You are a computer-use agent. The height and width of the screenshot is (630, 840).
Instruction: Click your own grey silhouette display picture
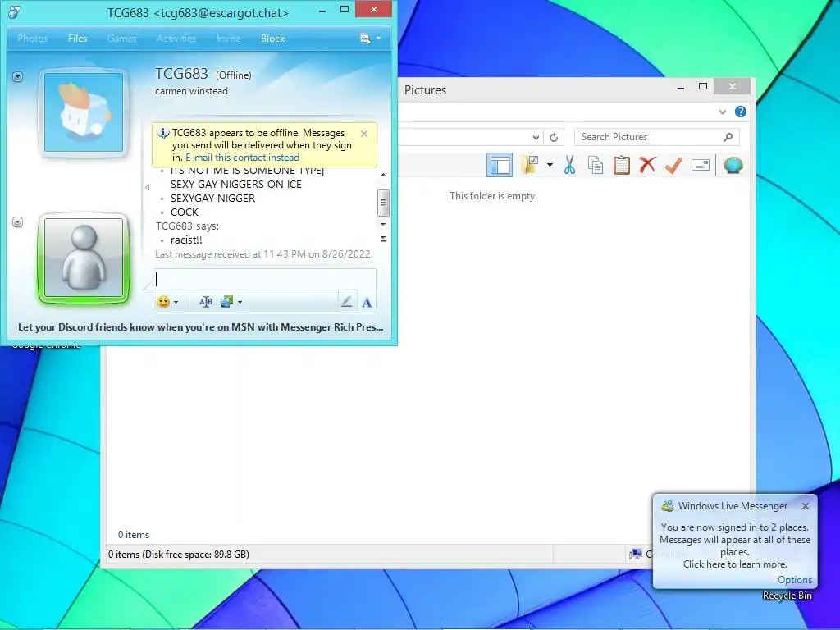coord(84,258)
